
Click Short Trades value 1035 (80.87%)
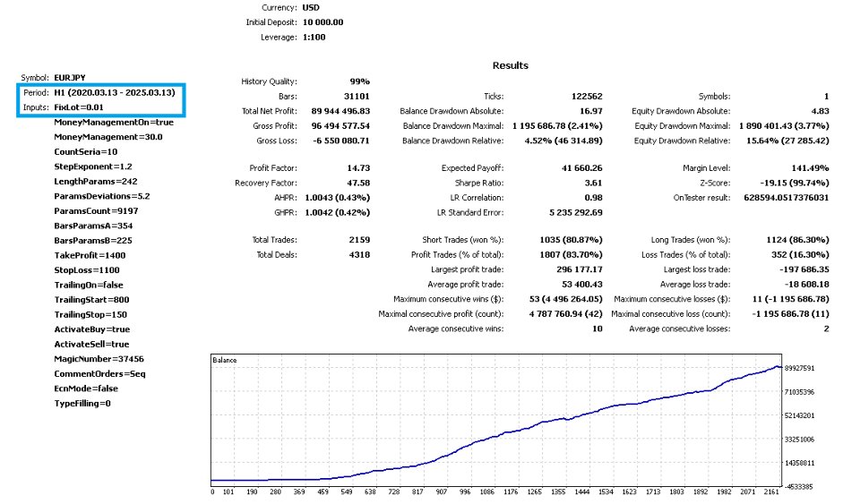point(571,240)
